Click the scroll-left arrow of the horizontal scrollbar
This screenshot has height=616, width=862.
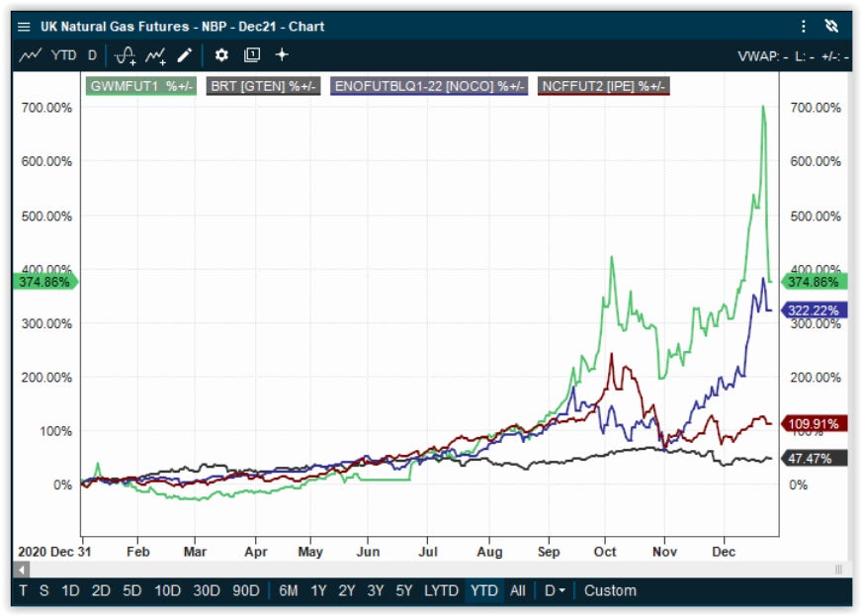[22, 570]
